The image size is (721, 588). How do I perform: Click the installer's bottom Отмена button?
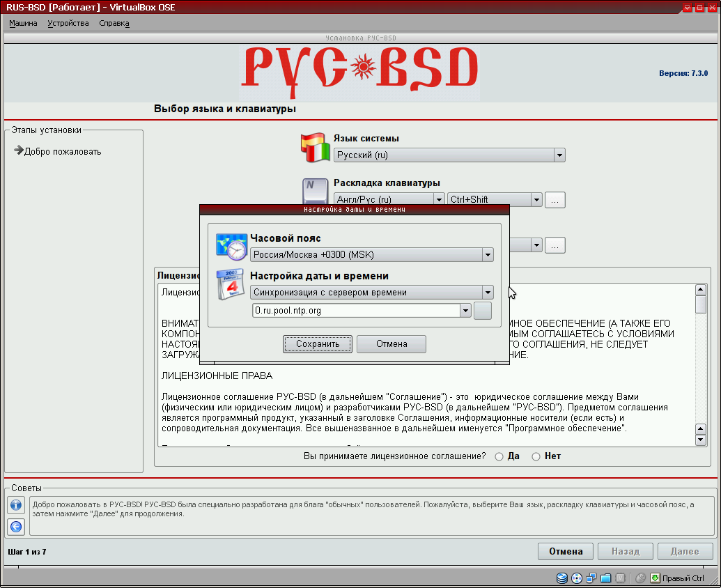click(x=566, y=551)
